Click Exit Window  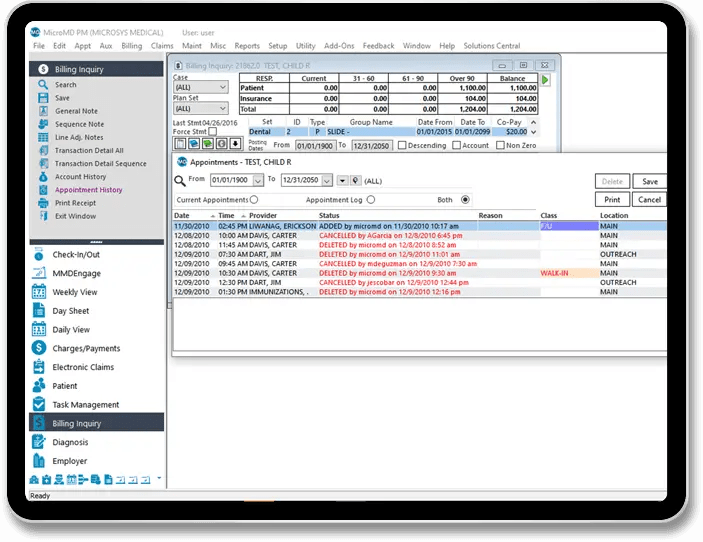[x=75, y=216]
